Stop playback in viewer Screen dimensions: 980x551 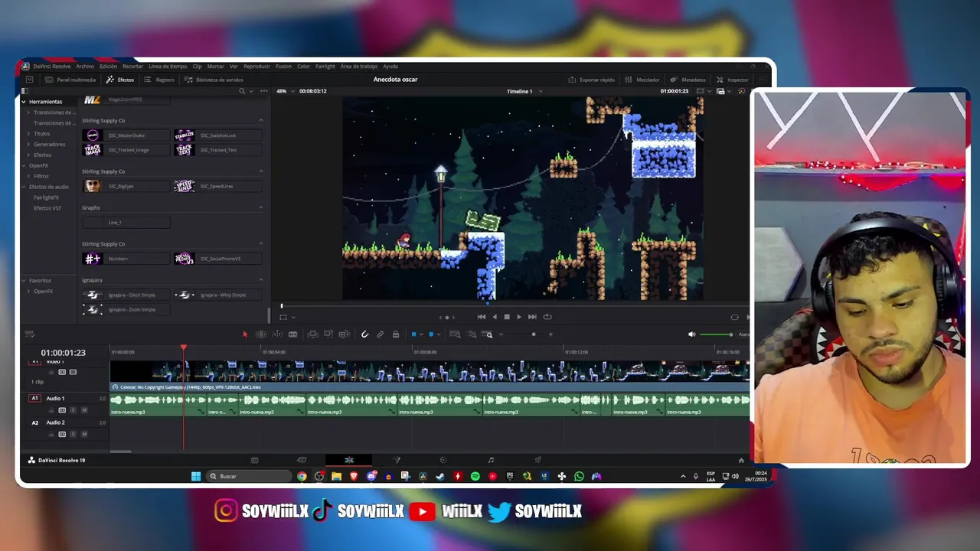click(x=506, y=317)
